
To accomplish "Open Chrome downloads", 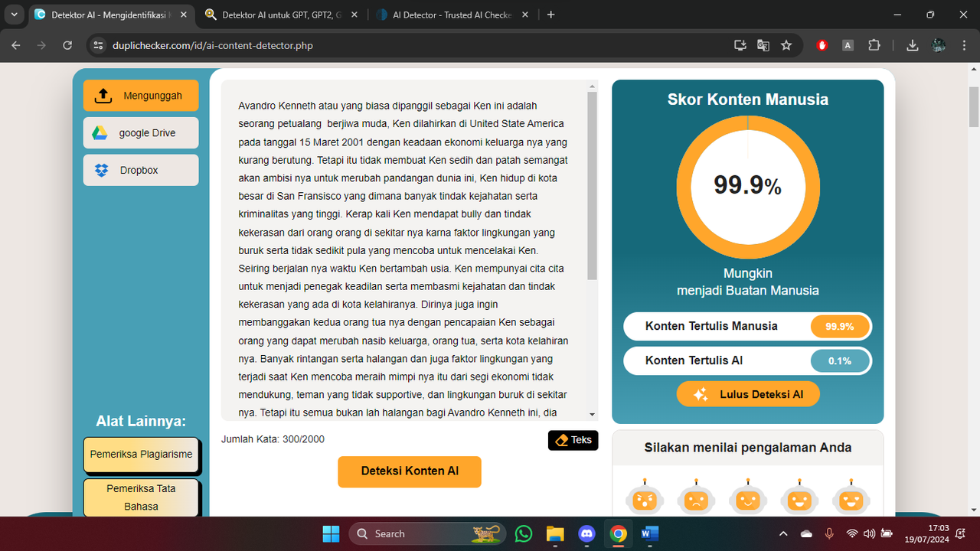I will 912,45.
